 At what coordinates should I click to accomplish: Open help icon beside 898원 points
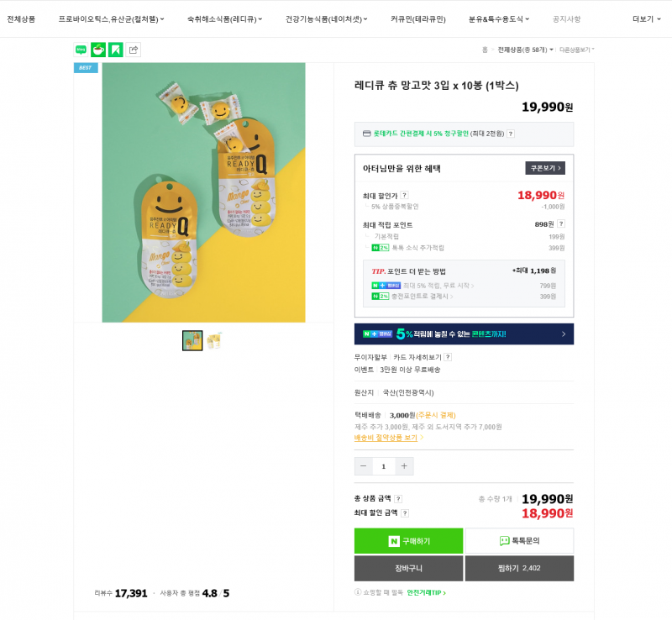click(x=561, y=223)
